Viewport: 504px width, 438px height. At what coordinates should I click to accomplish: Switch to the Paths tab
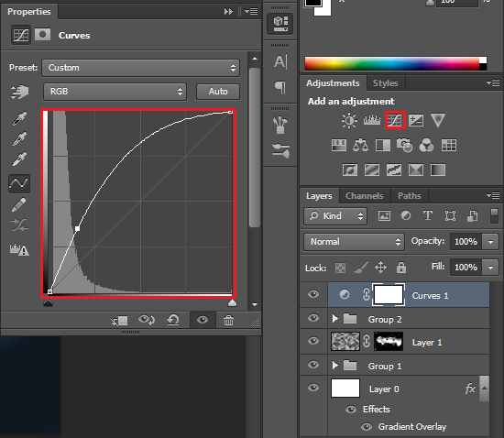410,196
